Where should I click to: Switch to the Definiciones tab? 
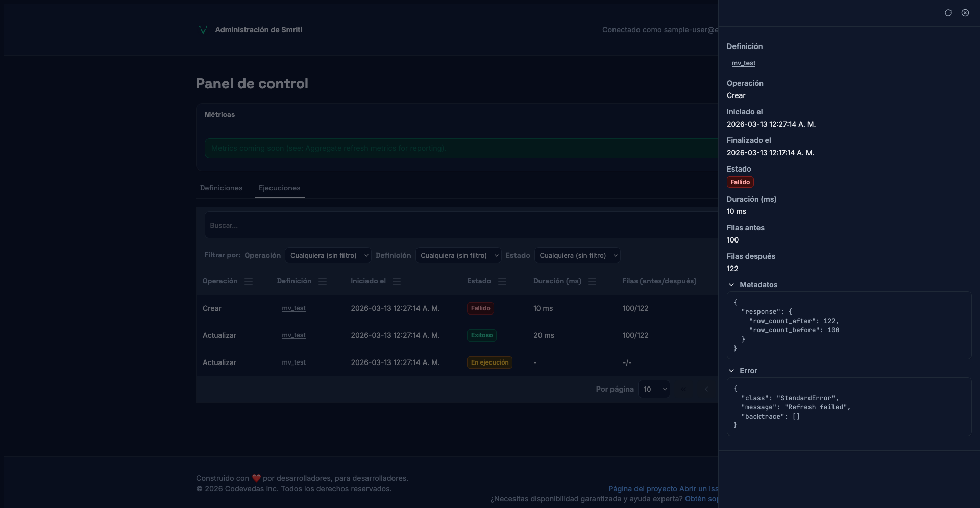(x=221, y=188)
